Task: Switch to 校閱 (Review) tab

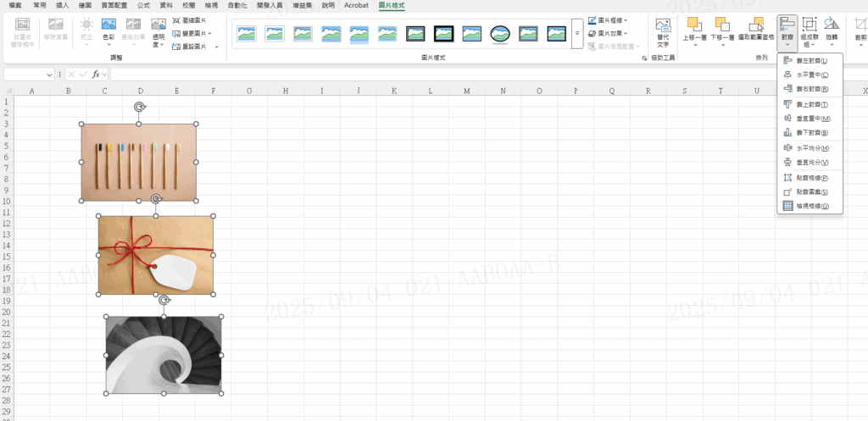Action: [x=188, y=6]
